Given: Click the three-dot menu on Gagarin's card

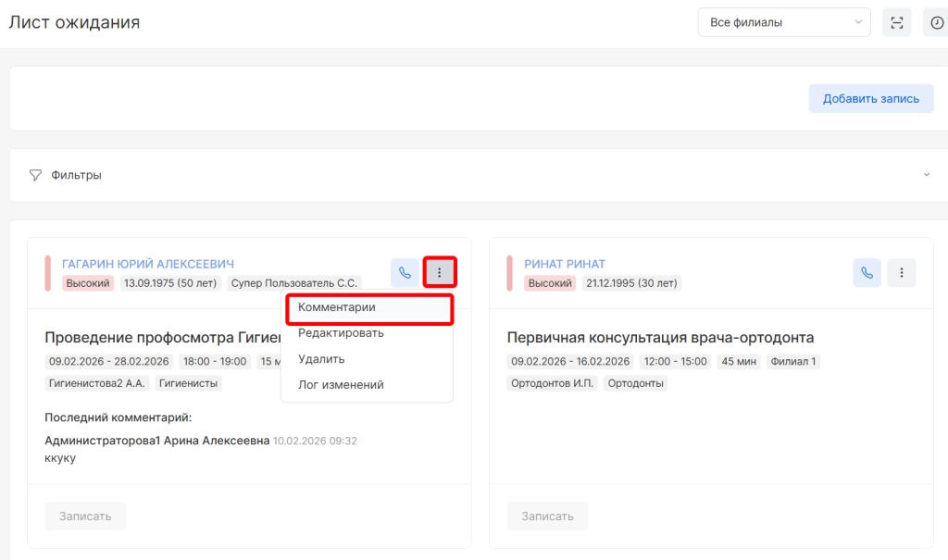Looking at the screenshot, I should click(440, 273).
